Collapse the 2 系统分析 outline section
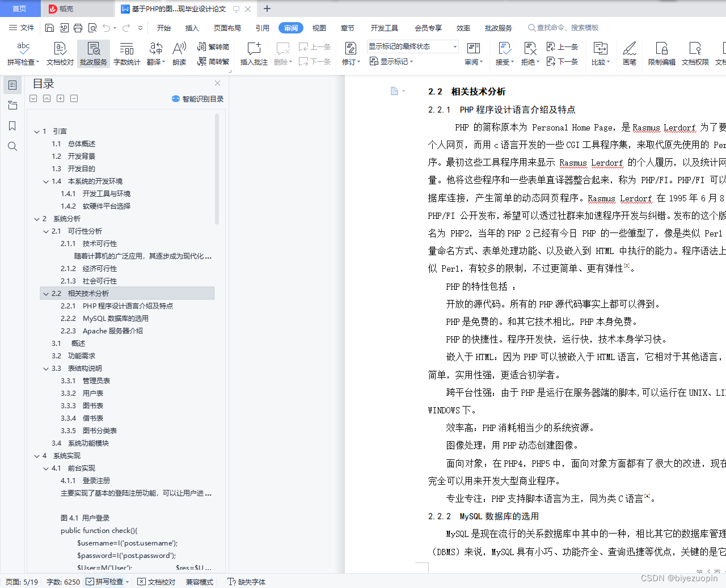The height and width of the screenshot is (588, 726). click(x=37, y=219)
